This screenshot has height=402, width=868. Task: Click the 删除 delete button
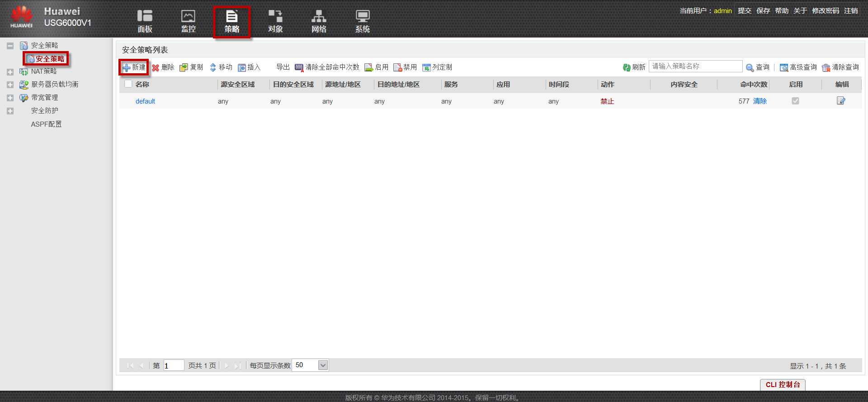pyautogui.click(x=163, y=67)
